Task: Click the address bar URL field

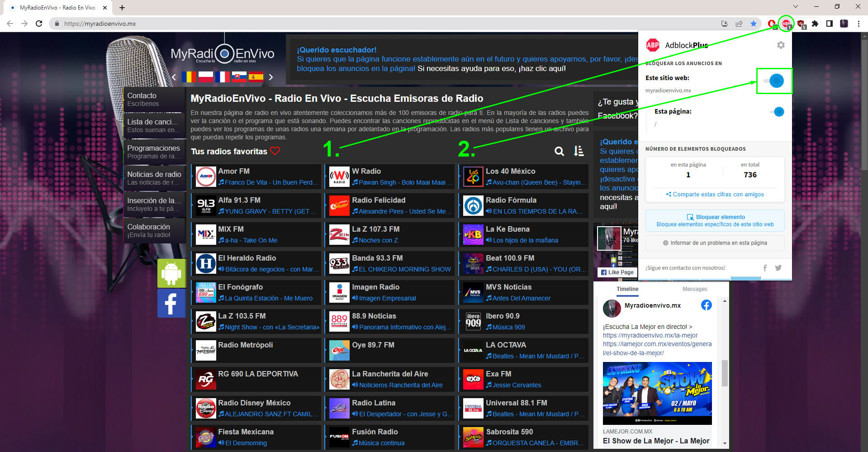Action: 384,24
